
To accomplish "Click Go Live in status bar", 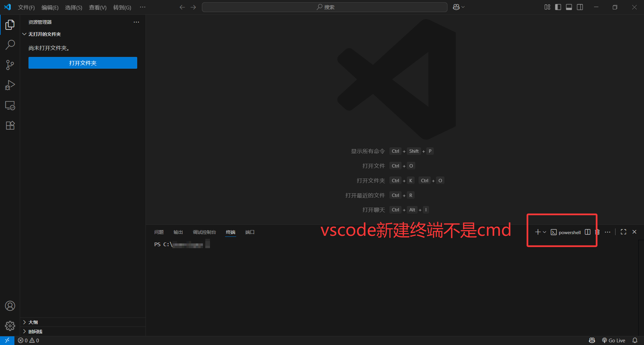I will (613, 340).
